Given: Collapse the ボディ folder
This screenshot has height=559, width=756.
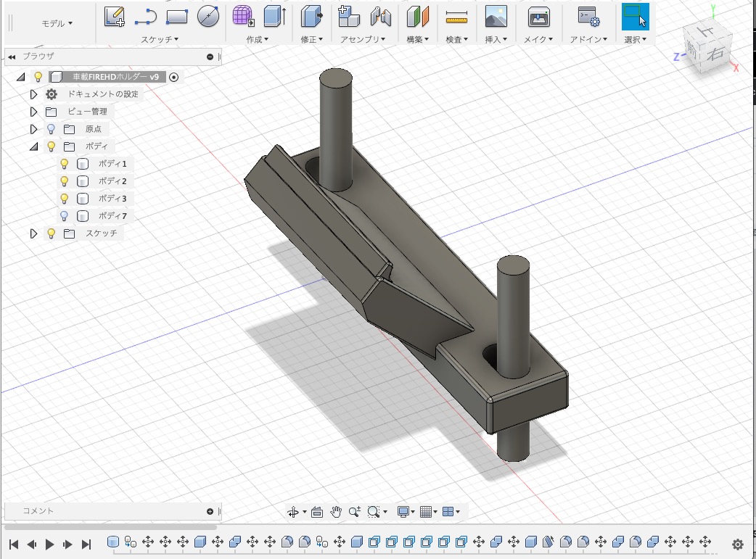Looking at the screenshot, I should pyautogui.click(x=34, y=146).
